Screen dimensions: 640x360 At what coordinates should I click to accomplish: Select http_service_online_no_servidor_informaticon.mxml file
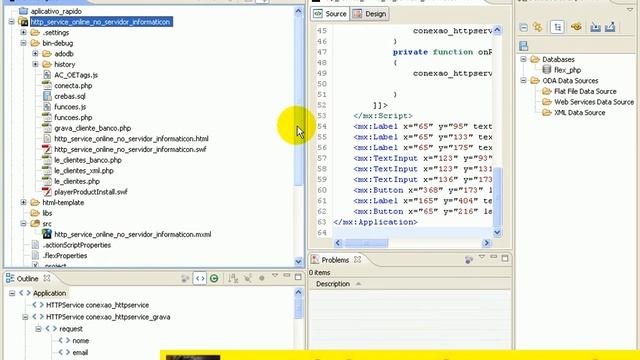(x=133, y=234)
